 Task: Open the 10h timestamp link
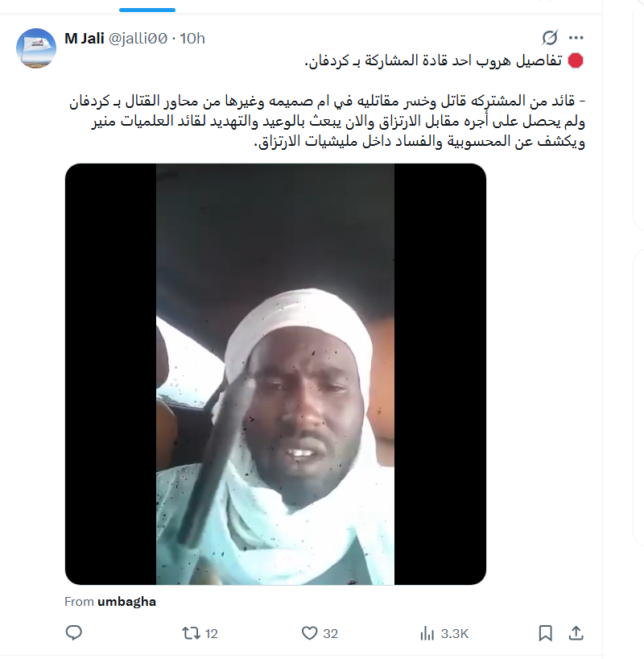click(x=192, y=38)
